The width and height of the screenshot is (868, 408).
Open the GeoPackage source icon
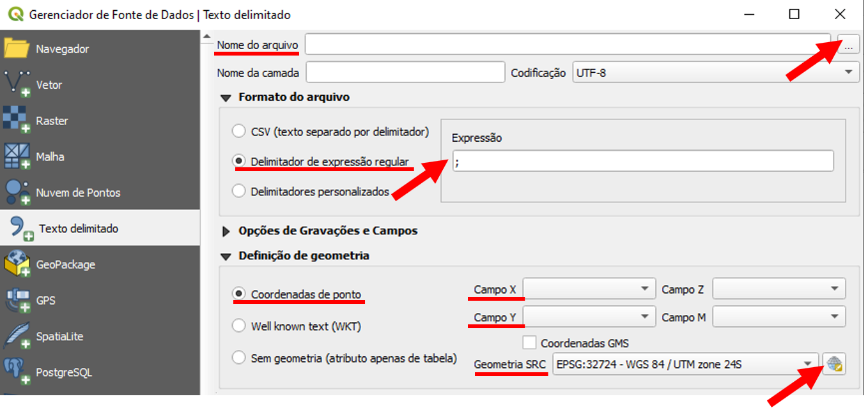click(17, 264)
